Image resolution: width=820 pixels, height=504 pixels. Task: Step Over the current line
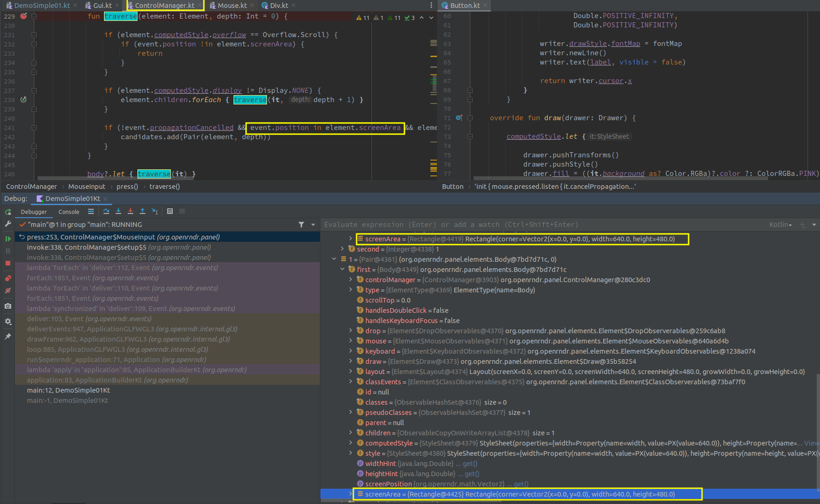click(106, 211)
